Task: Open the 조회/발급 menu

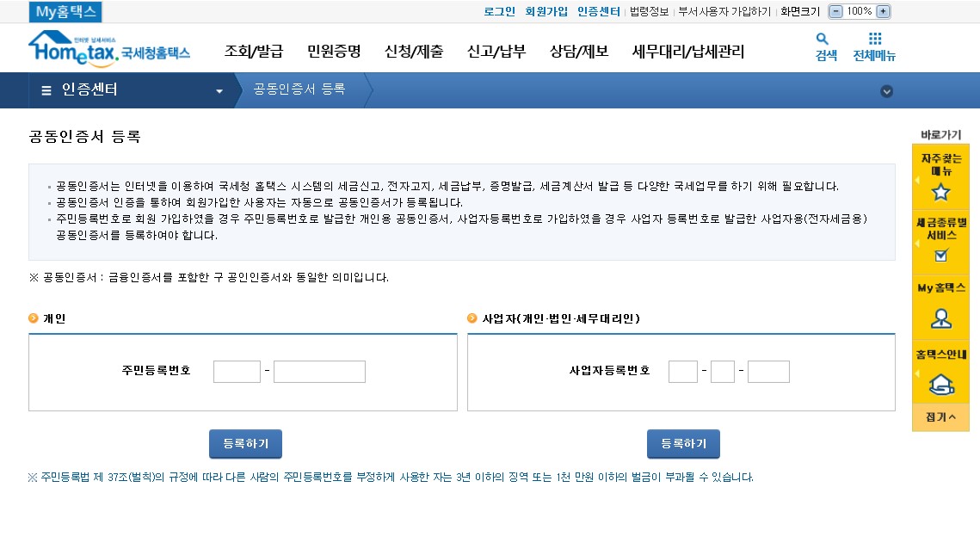Action: point(254,52)
